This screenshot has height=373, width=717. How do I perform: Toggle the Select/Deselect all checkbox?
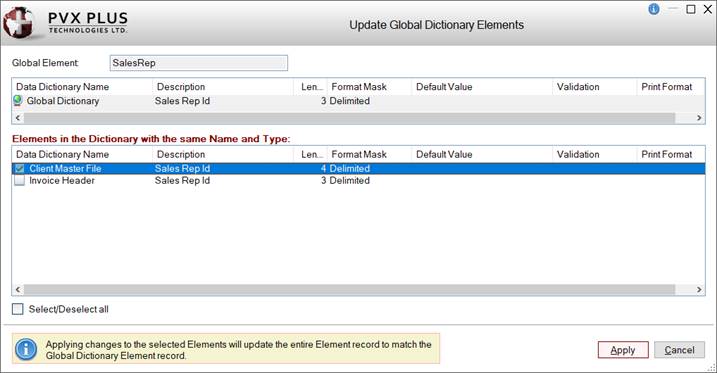(x=18, y=309)
